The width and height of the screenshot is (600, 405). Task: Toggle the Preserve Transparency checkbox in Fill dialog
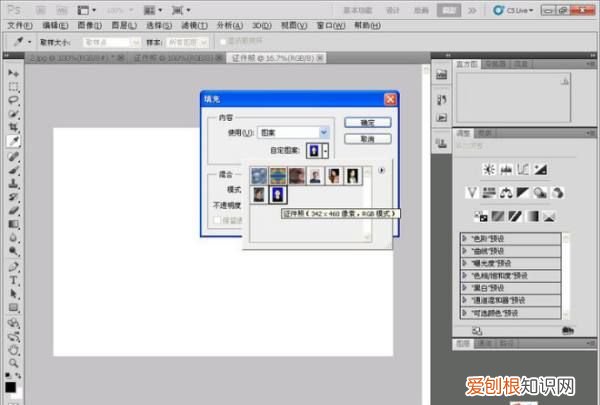(x=214, y=221)
